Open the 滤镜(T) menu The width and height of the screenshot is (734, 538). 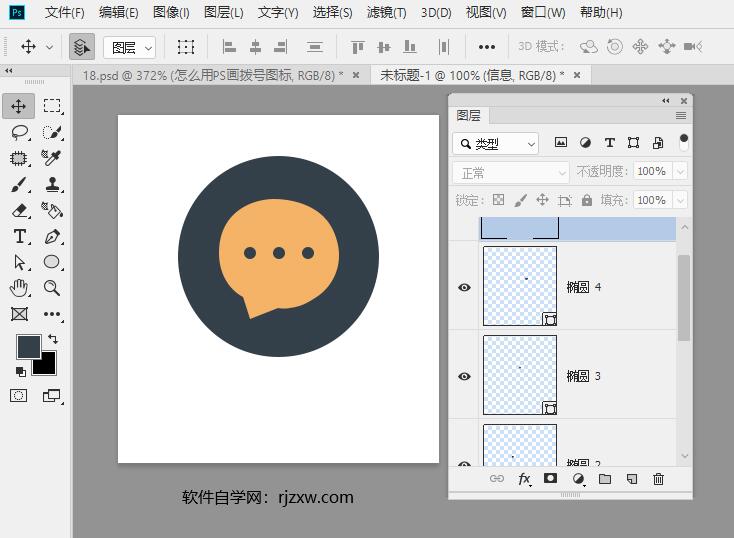coord(386,13)
